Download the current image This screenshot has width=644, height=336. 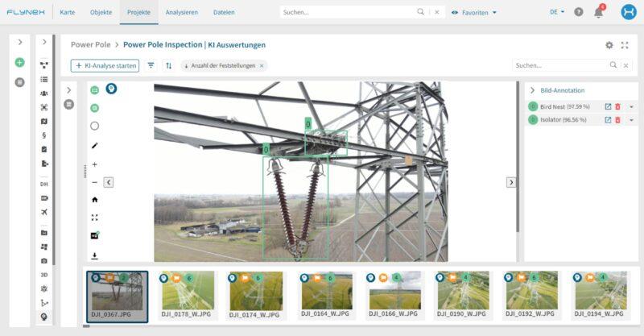(x=94, y=255)
